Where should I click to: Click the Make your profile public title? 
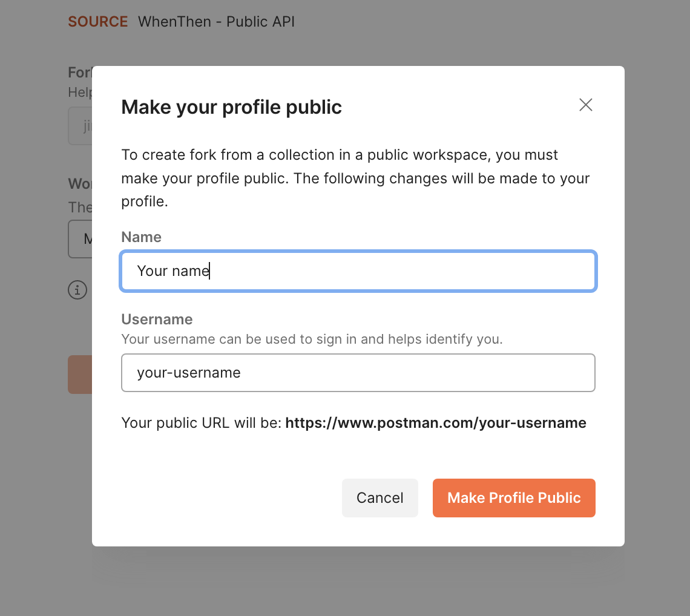click(x=231, y=107)
